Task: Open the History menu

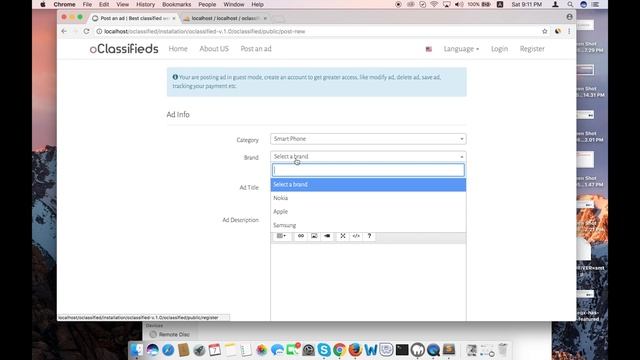Action: pos(145,4)
